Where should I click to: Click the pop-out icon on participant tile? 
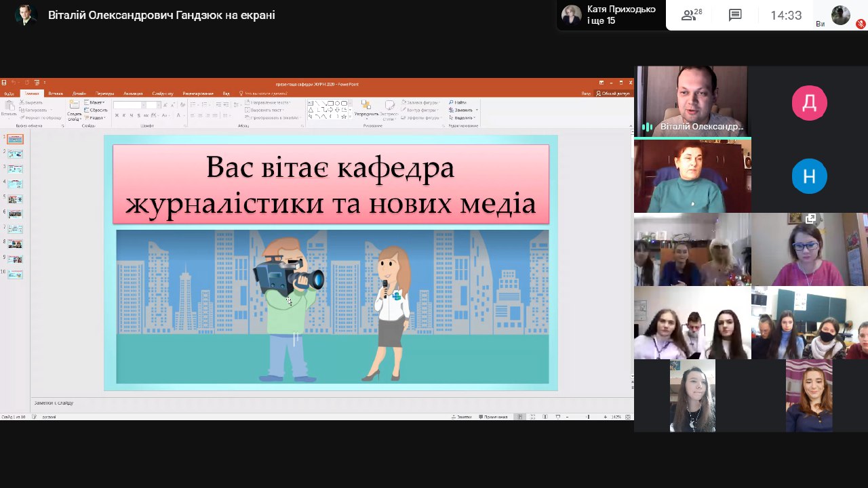[810, 218]
